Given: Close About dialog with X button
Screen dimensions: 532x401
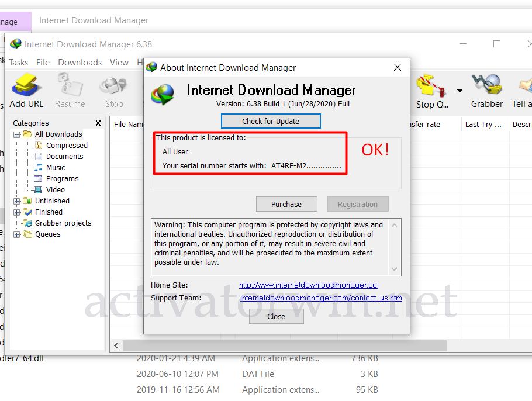Looking at the screenshot, I should coord(398,67).
